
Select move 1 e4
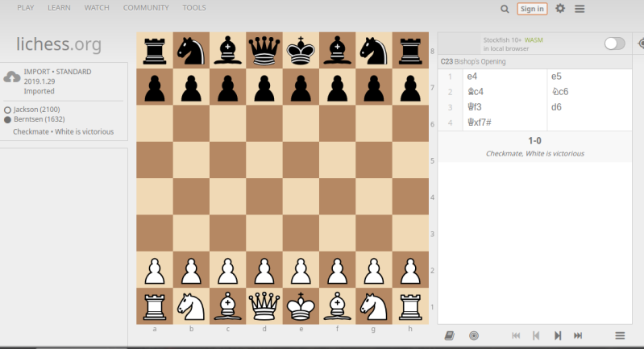pos(505,77)
